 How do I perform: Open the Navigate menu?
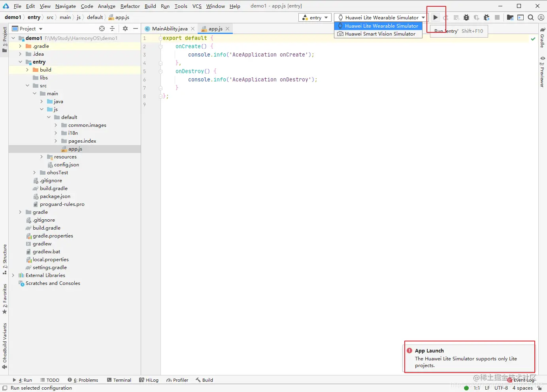tap(66, 6)
